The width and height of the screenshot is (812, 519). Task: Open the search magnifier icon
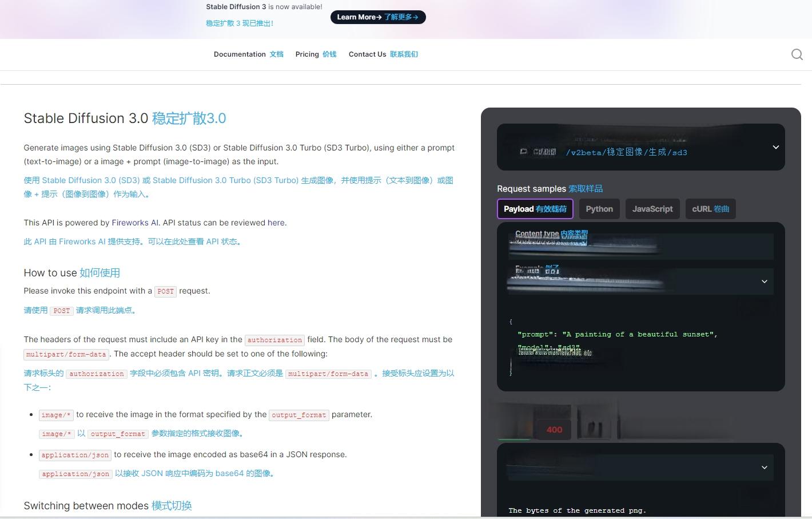797,54
